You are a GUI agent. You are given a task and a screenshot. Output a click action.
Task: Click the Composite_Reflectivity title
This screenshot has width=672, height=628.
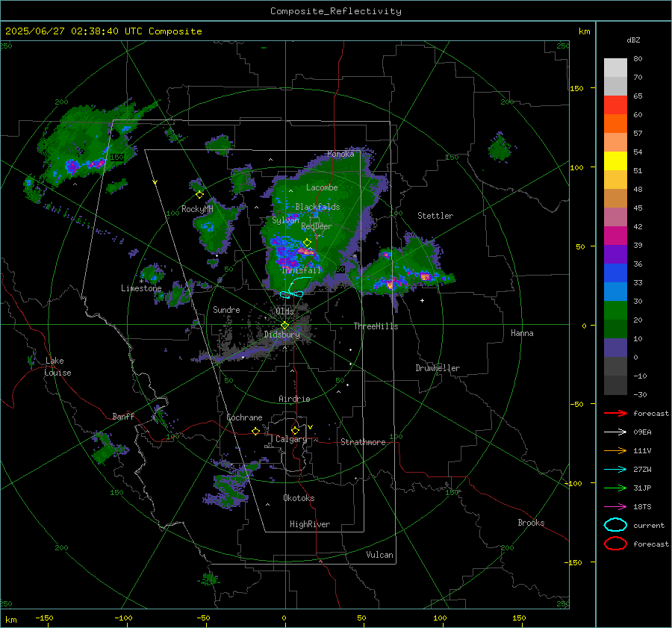click(336, 11)
